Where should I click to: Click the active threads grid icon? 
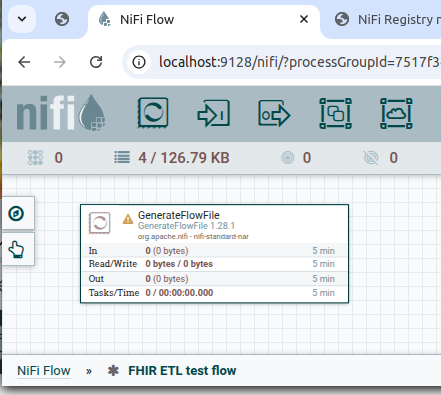pyautogui.click(x=35, y=158)
